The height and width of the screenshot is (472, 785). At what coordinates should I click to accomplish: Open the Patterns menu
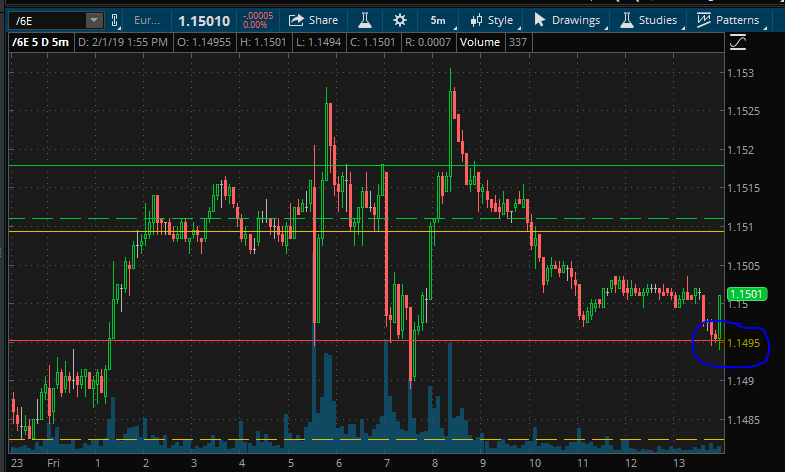[729, 20]
